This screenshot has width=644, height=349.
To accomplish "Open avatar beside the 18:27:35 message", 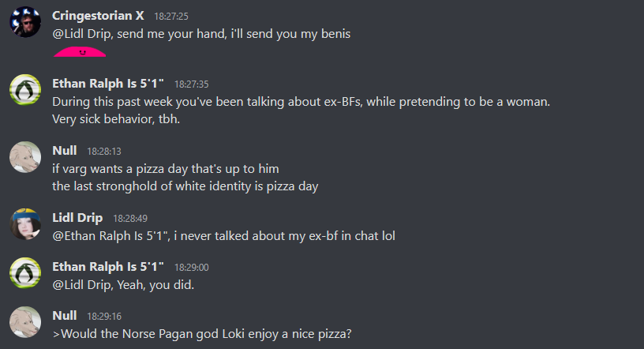I will (25, 90).
